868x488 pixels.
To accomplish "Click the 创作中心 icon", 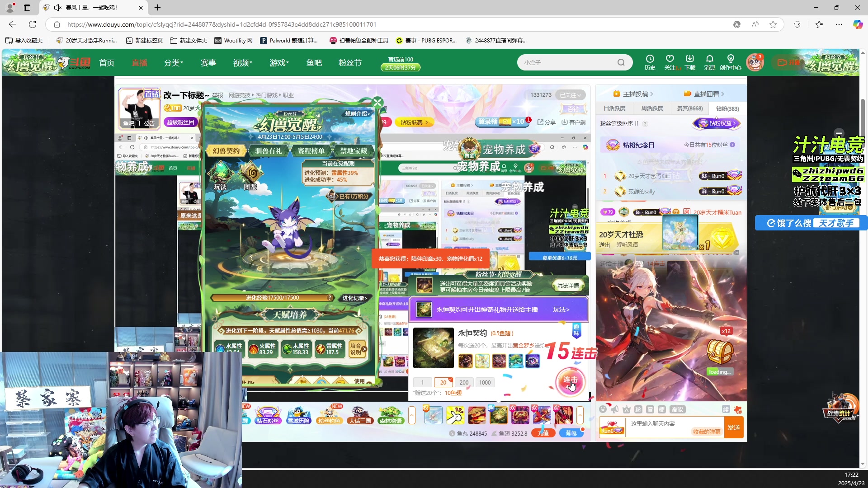I will click(731, 62).
